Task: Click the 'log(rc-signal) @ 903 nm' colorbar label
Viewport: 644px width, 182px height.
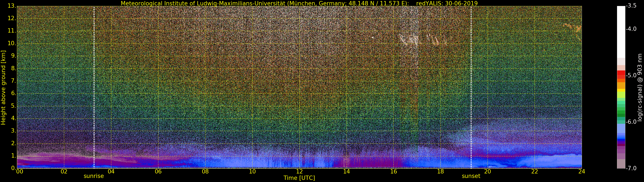Action: pos(640,87)
